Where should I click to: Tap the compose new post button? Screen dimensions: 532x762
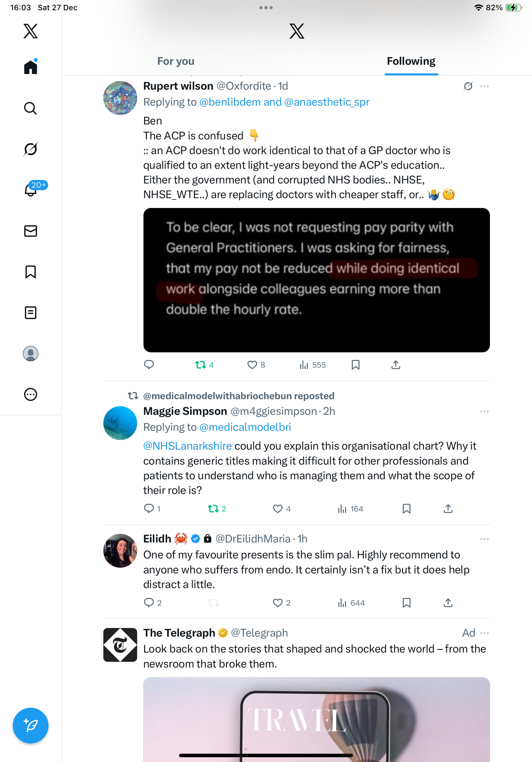point(31,726)
